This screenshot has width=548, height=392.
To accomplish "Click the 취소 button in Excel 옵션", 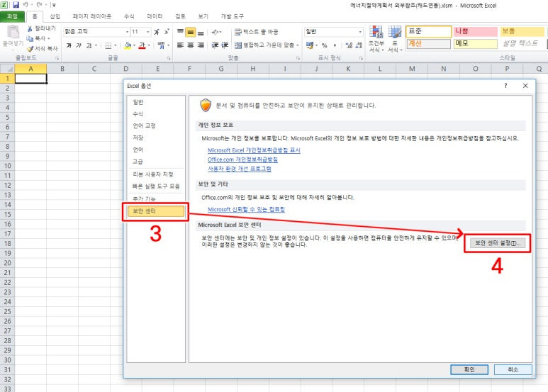I will [513, 369].
